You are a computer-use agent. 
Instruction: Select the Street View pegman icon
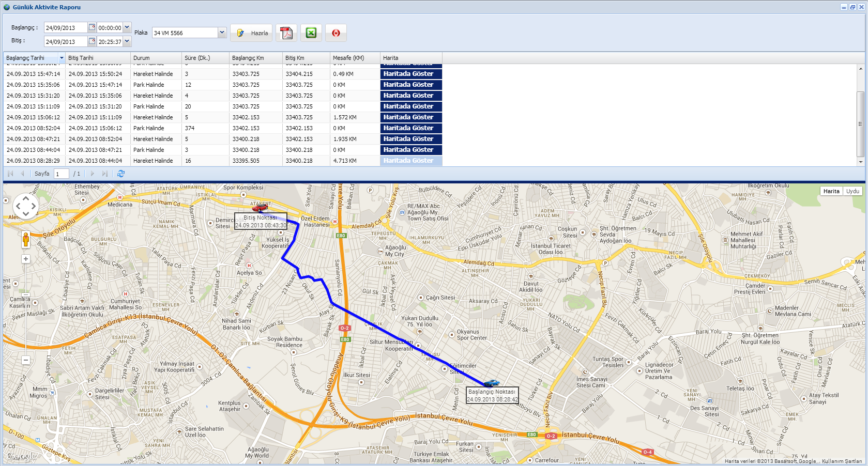point(25,240)
